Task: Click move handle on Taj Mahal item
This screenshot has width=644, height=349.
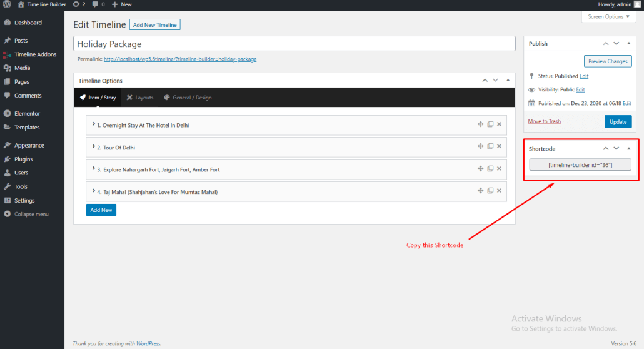Action: click(480, 191)
